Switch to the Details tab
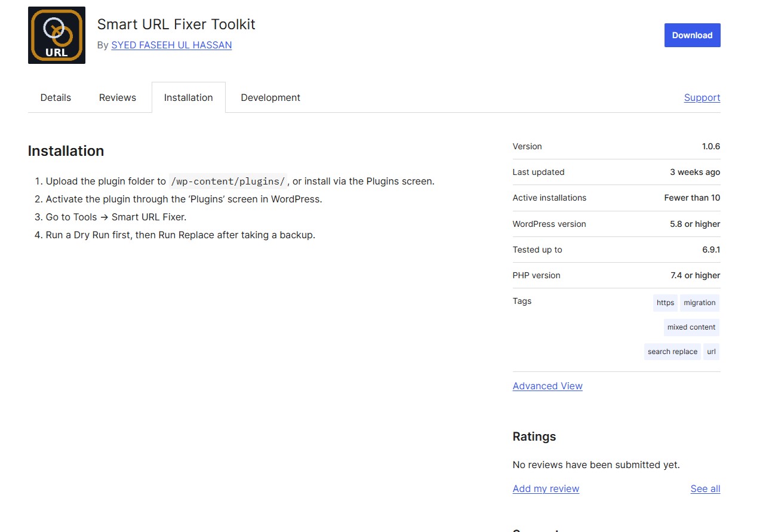 coord(56,98)
